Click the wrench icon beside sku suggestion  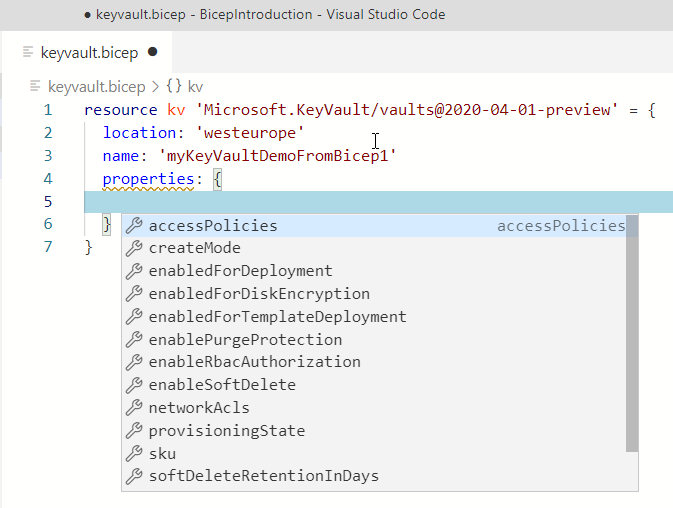[134, 455]
